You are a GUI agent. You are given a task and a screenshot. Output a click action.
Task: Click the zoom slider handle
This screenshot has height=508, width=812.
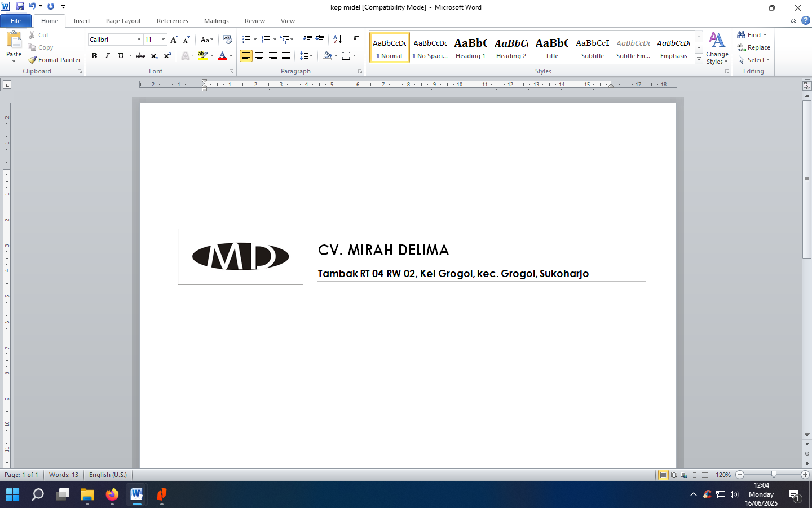[x=774, y=475]
